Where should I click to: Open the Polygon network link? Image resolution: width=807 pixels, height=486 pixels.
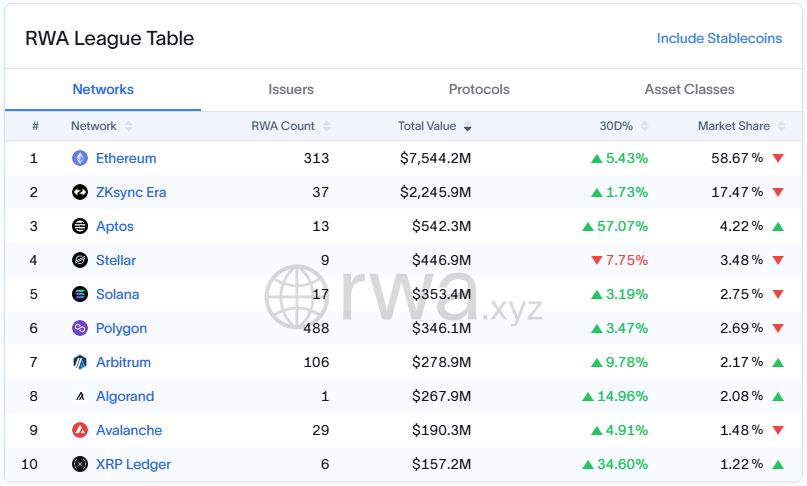[x=121, y=328]
